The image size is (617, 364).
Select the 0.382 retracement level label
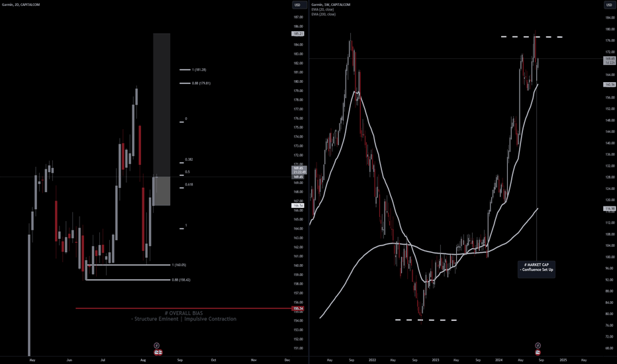coord(189,159)
